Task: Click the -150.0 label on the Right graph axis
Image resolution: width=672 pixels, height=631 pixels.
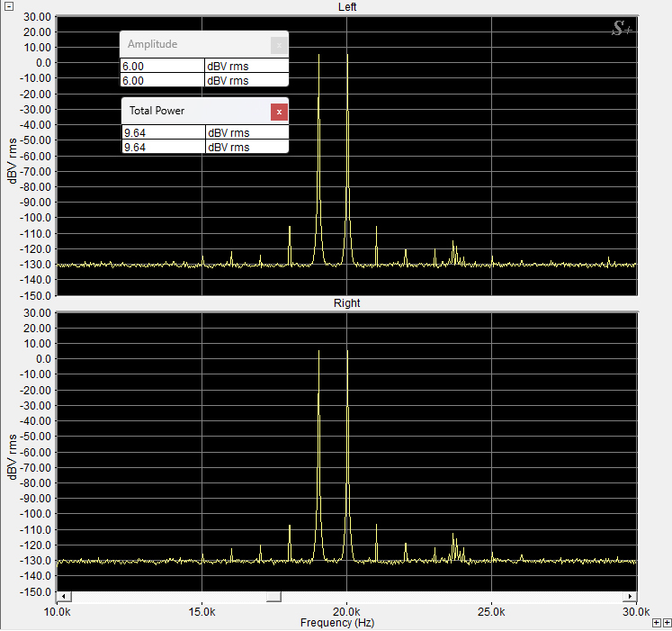Action: (x=35, y=592)
